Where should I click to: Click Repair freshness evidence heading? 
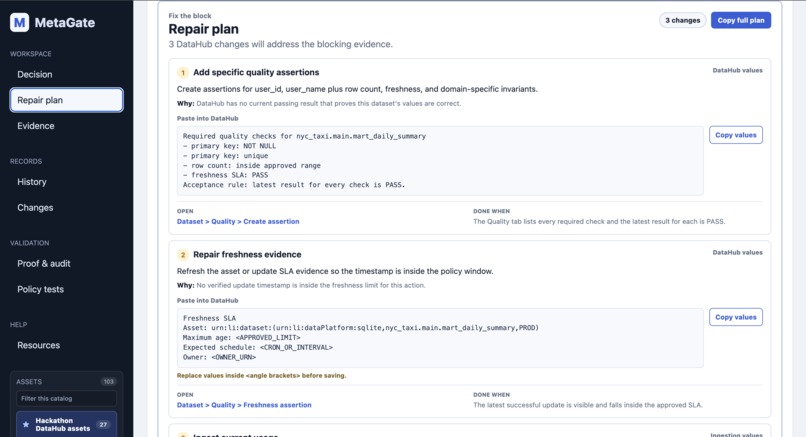click(247, 254)
